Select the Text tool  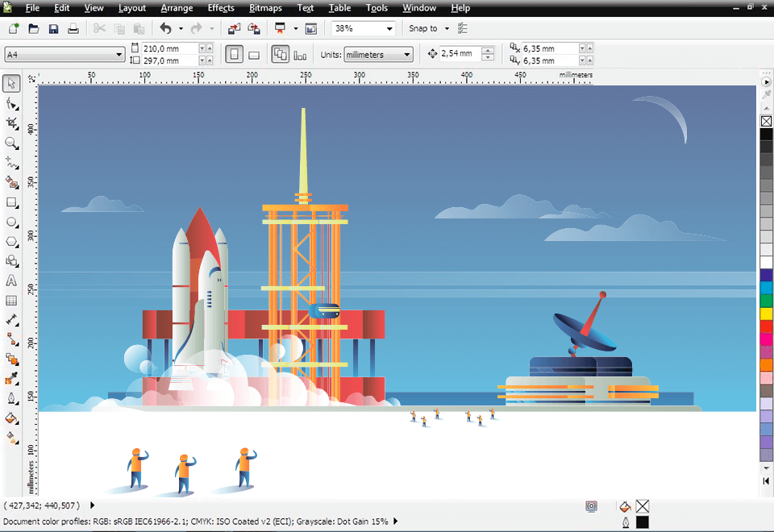coord(11,281)
